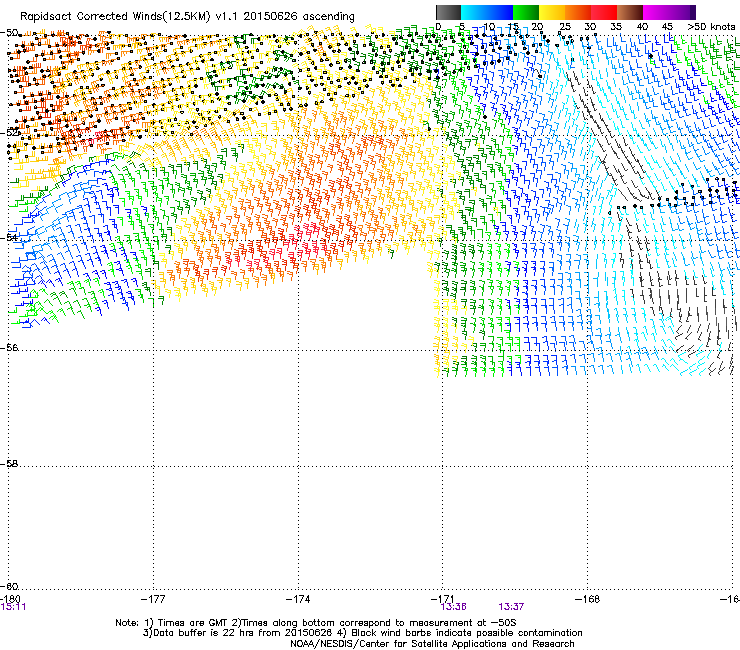
Task: Click the '40' legend scale label
Action: click(642, 27)
